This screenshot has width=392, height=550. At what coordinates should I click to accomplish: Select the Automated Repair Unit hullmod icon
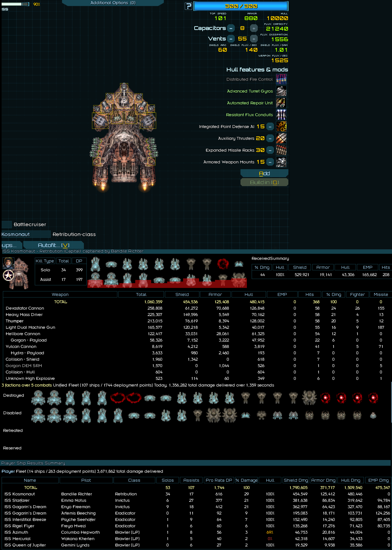pyautogui.click(x=281, y=103)
